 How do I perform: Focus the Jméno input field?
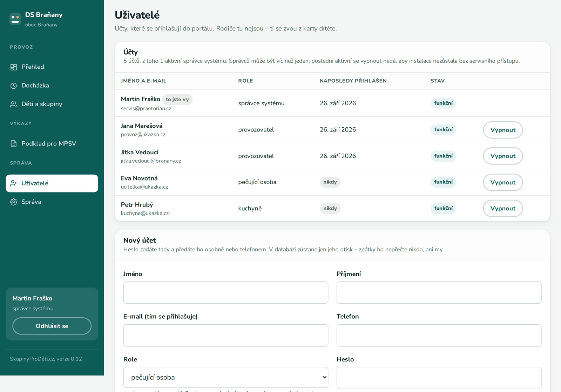(226, 292)
